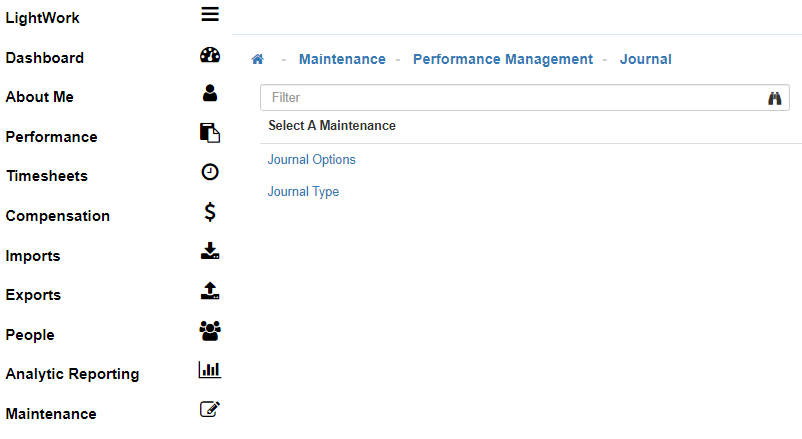Click the Performance documents icon

(x=209, y=133)
